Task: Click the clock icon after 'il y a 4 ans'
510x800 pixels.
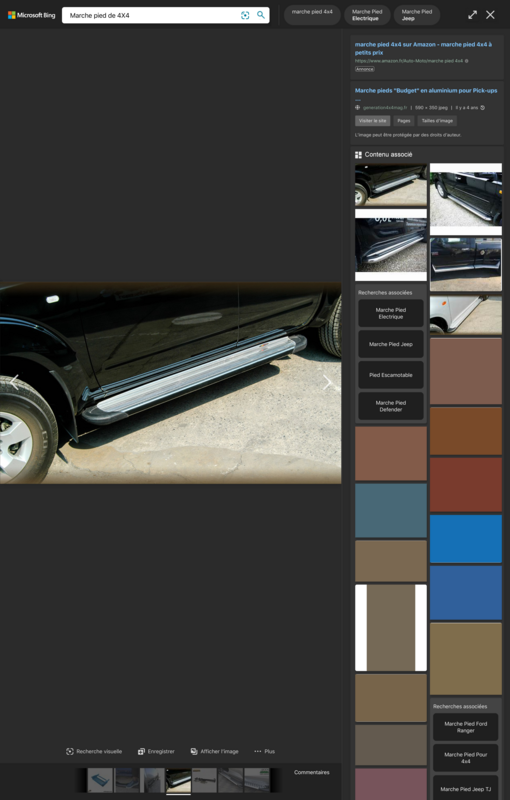Action: click(x=482, y=108)
